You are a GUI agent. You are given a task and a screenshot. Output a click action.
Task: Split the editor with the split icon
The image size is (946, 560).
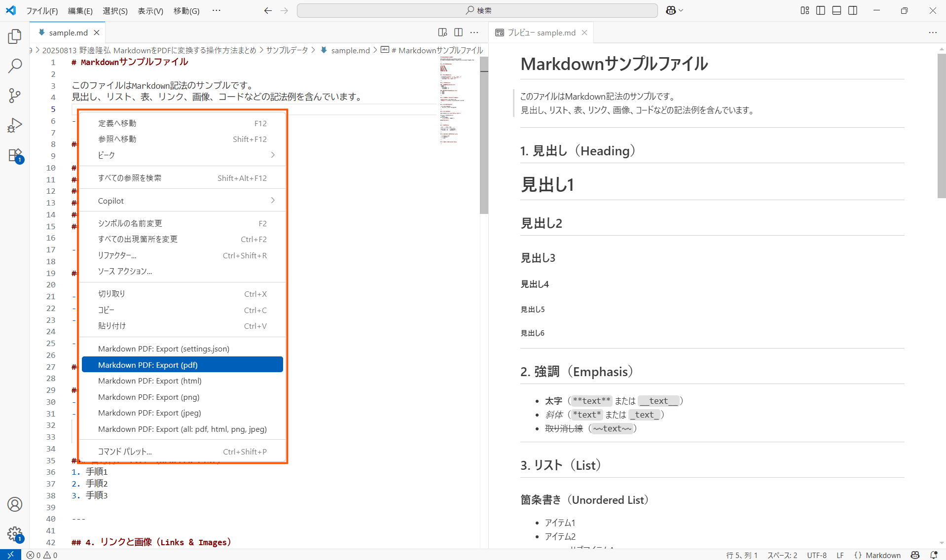[458, 32]
